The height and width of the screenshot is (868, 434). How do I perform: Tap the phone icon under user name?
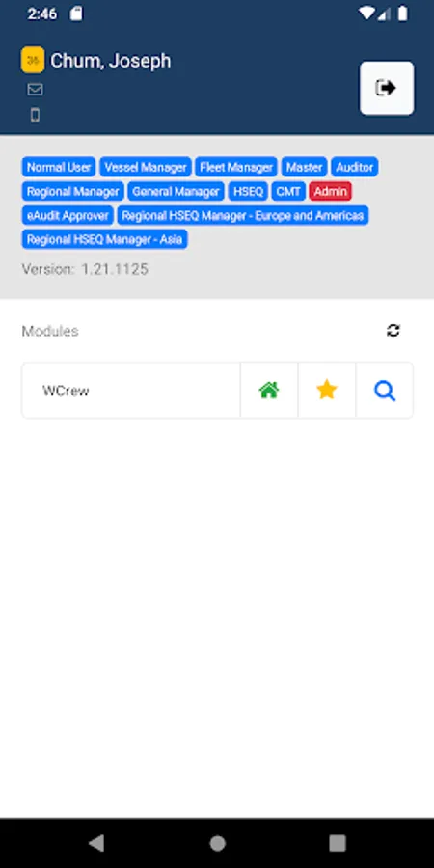pyautogui.click(x=35, y=115)
